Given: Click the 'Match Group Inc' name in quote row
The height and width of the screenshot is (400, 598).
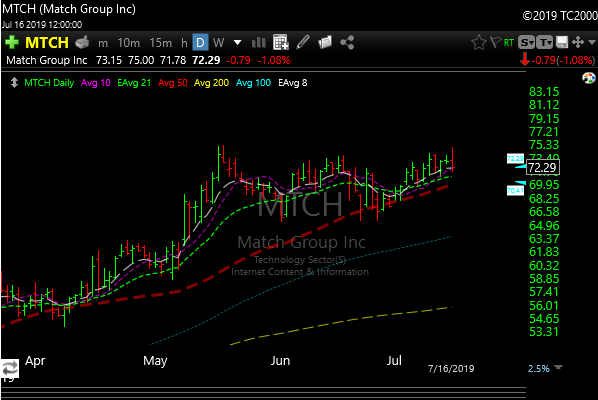Looking at the screenshot, I should (47, 60).
